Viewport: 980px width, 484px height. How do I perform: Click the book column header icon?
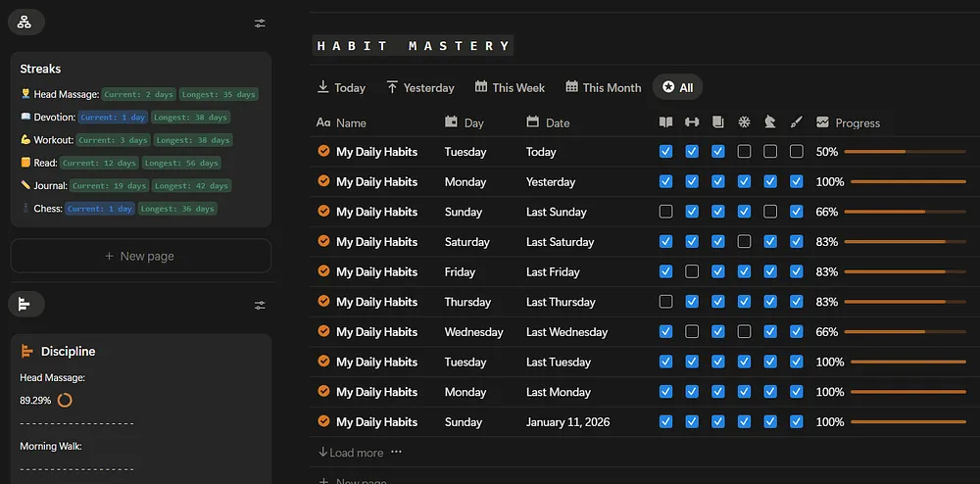pos(665,122)
